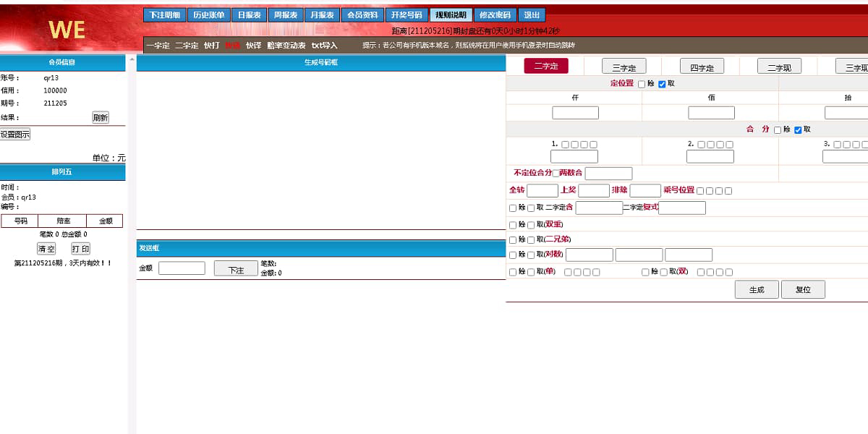Click the 清空 clear button
The height and width of the screenshot is (434, 868).
click(46, 249)
